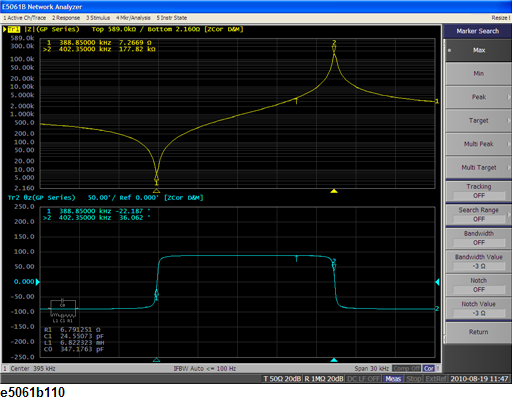This screenshot has height=399, width=513.
Task: Toggle the Notch OFF softkey
Action: (x=479, y=285)
